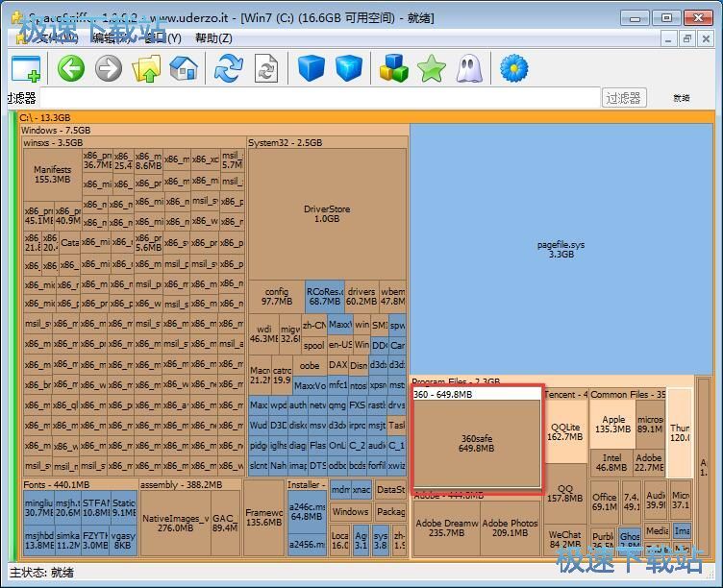Select the 360 - 649.8MB header
Image resolution: width=723 pixels, height=588 pixels.
[x=477, y=394]
